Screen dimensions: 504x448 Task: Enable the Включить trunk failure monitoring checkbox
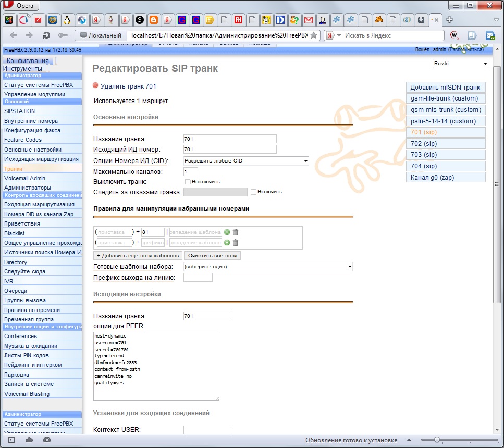pyautogui.click(x=253, y=192)
